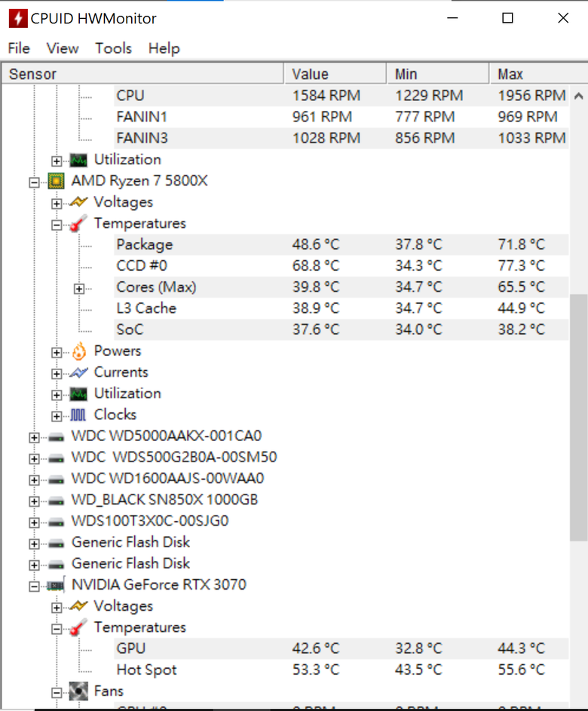Collapse the Ryzen Temperatures node
This screenshot has width=588, height=711.
[x=57, y=225]
